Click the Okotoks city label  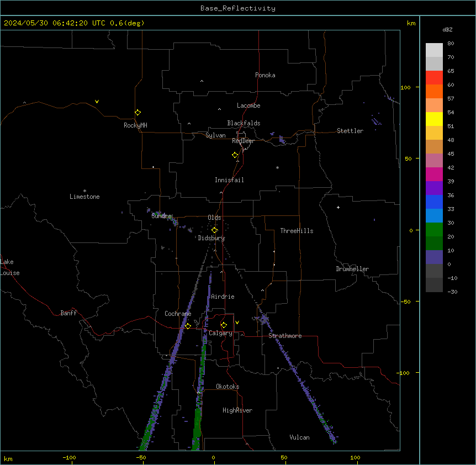coord(228,387)
